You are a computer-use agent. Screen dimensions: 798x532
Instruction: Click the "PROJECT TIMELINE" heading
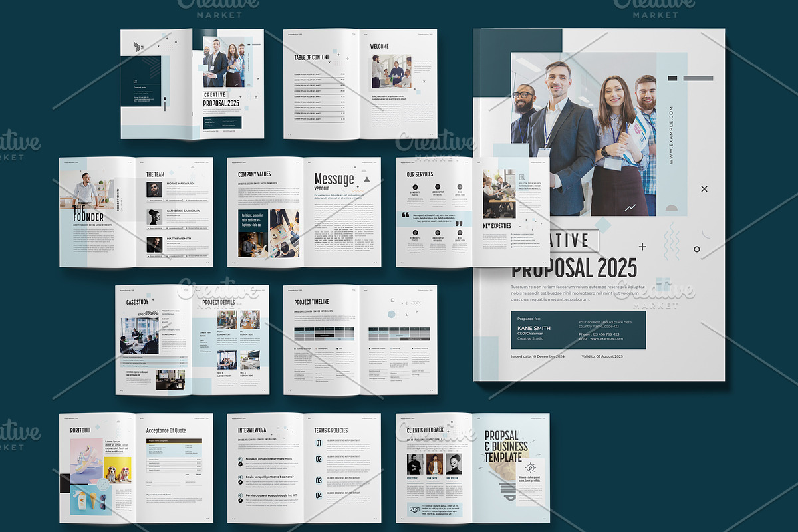tap(312, 303)
